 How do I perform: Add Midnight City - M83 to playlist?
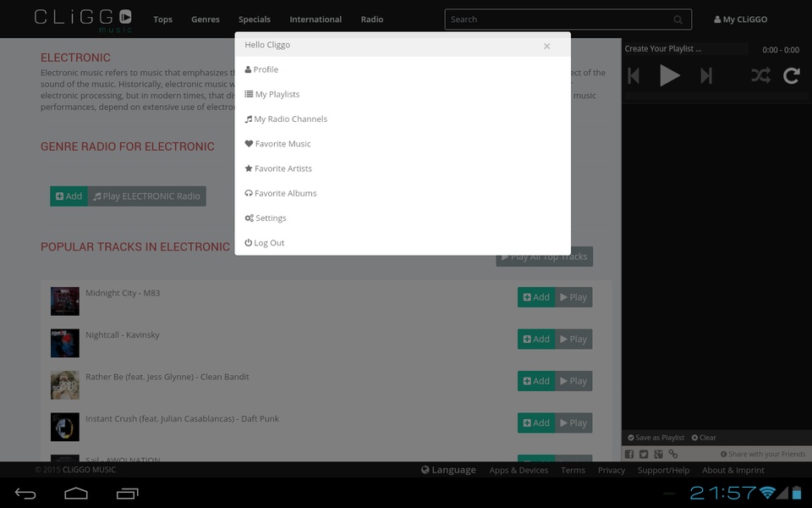[x=536, y=297]
